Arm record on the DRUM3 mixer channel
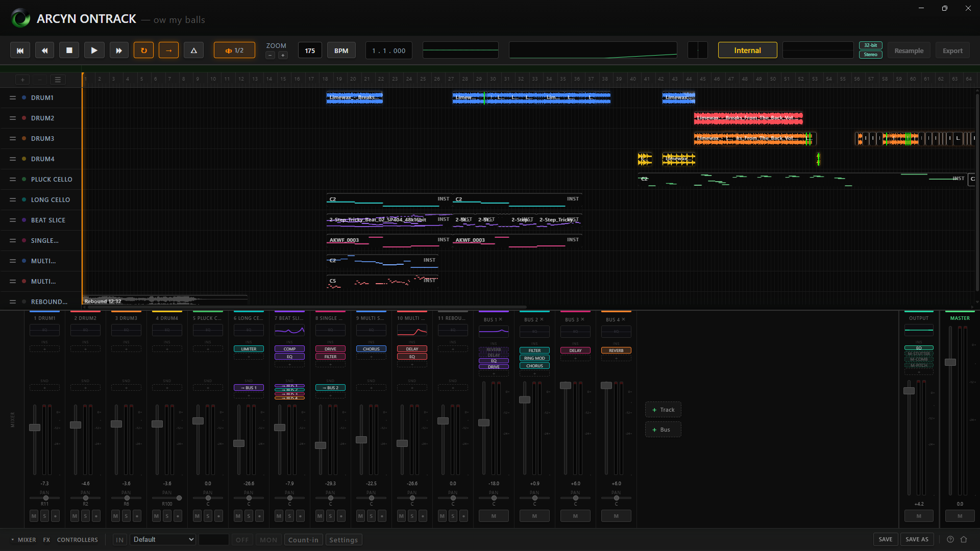Screen dimensions: 980x551 point(137,516)
